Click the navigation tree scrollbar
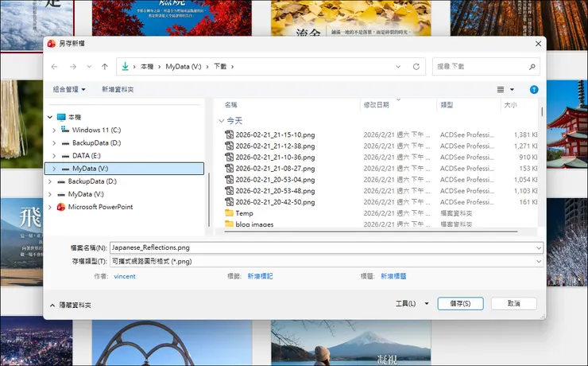 click(209, 200)
